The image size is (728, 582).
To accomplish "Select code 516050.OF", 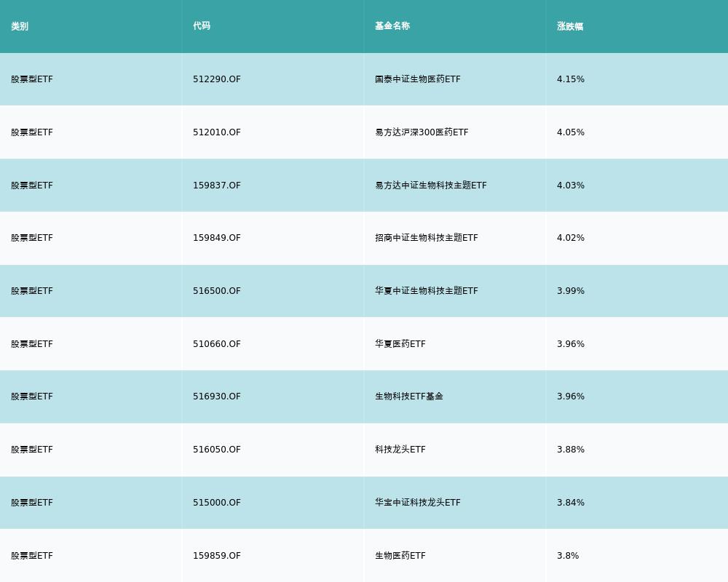I will click(217, 450).
